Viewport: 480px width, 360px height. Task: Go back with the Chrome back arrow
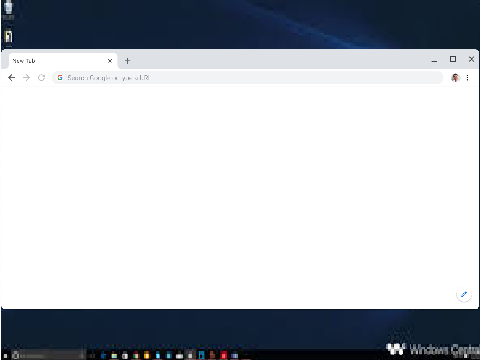[12, 78]
